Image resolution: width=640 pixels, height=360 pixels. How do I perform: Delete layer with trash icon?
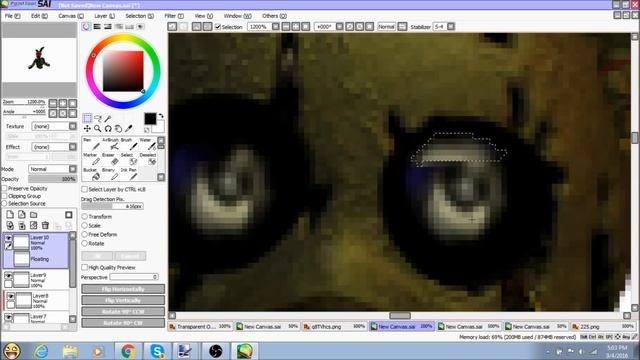[45, 225]
